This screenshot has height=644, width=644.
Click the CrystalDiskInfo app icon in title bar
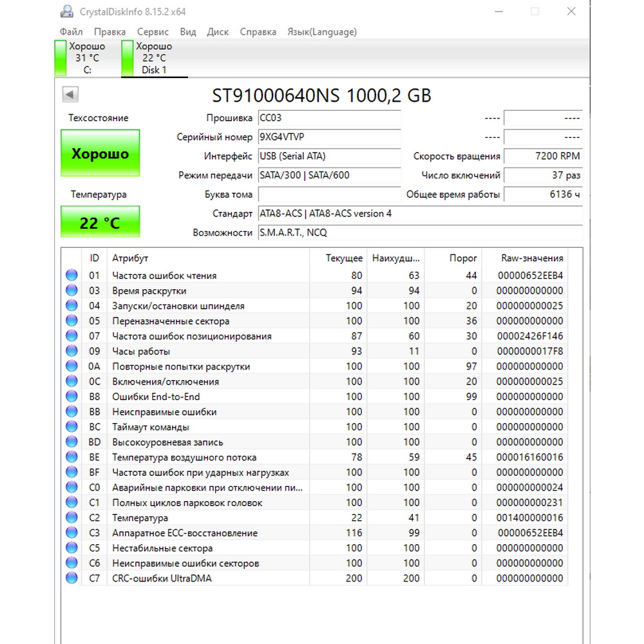(66, 12)
